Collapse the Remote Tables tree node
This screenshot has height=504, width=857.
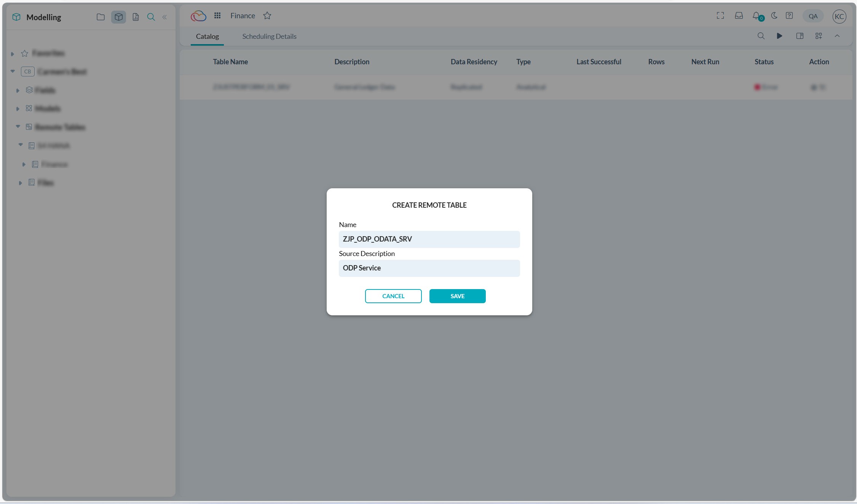click(18, 127)
